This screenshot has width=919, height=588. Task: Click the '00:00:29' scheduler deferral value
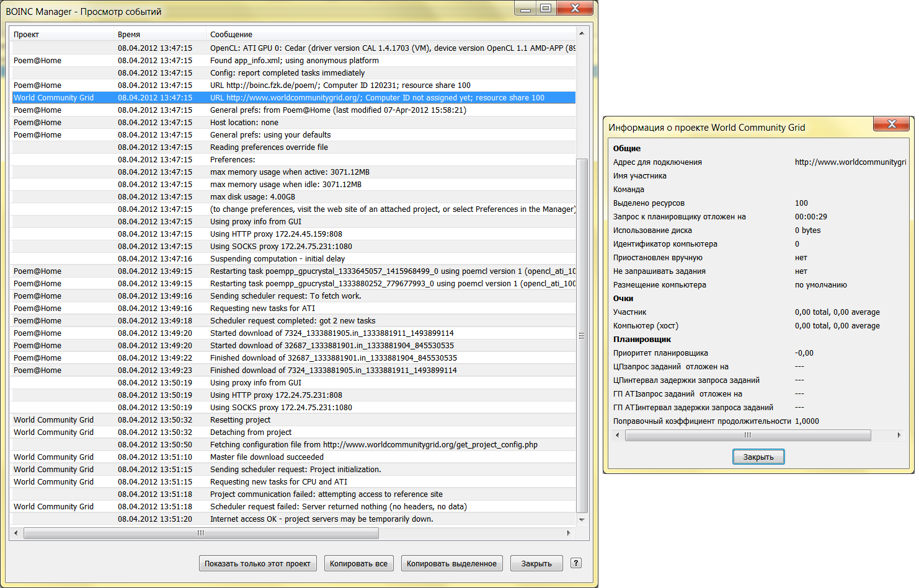coord(811,216)
